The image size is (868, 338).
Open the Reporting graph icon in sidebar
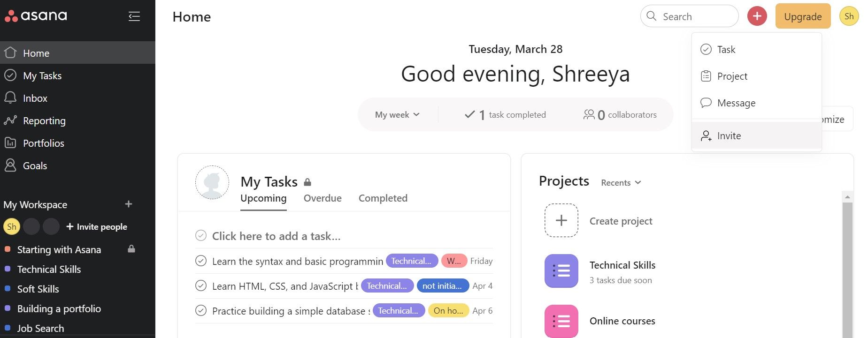10,120
